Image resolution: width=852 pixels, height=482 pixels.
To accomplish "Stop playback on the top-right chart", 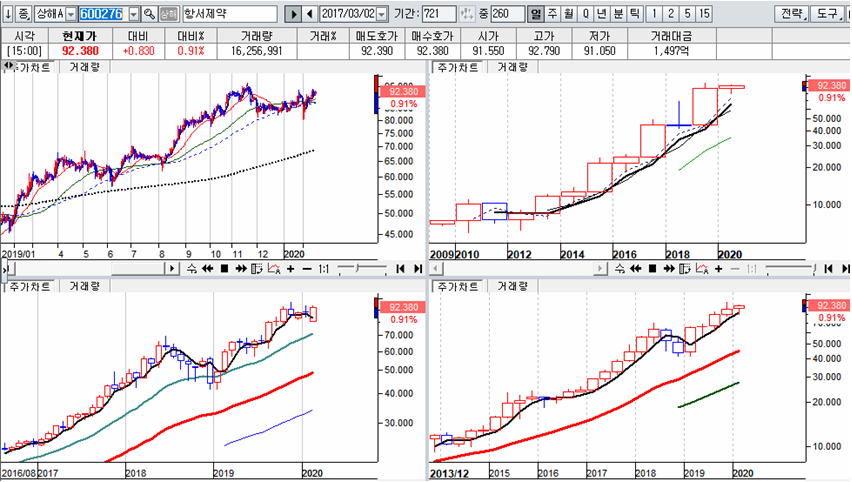I will click(652, 268).
